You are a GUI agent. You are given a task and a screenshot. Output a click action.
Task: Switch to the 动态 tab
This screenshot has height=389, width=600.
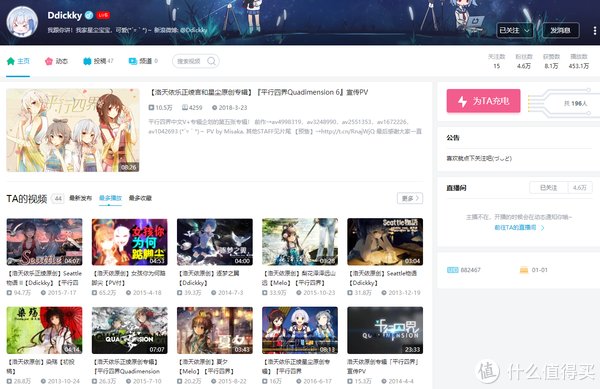(x=56, y=61)
